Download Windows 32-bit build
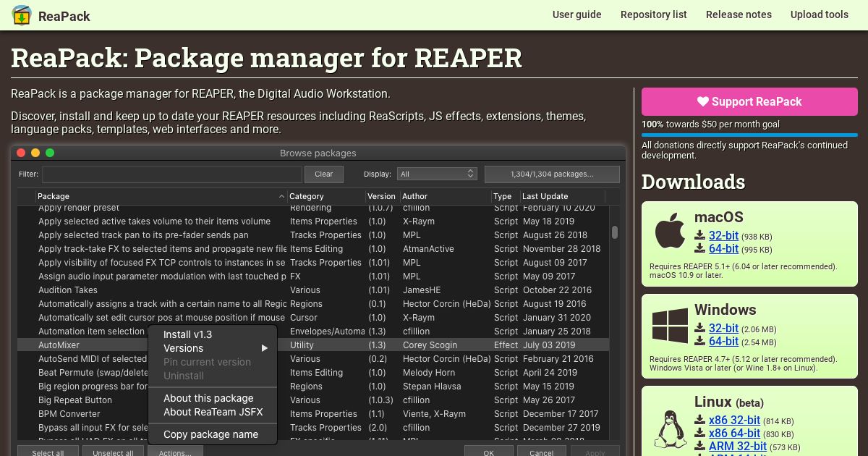 pos(723,329)
